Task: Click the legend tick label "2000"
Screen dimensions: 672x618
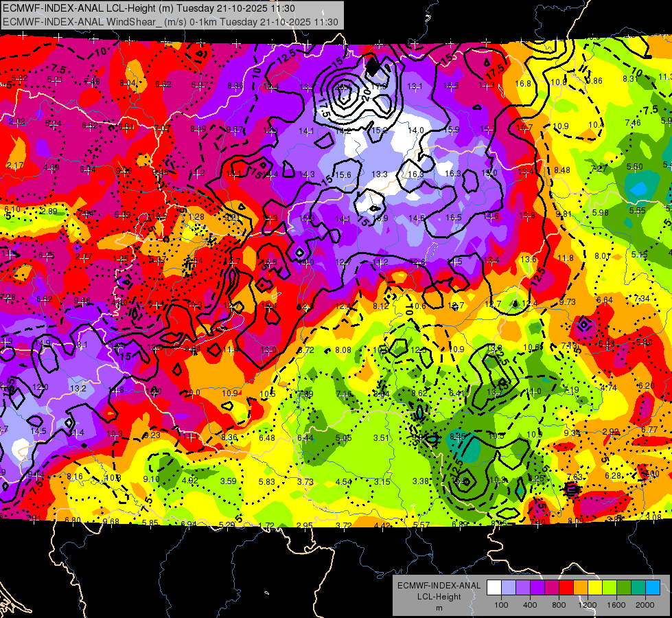Action: tap(645, 605)
